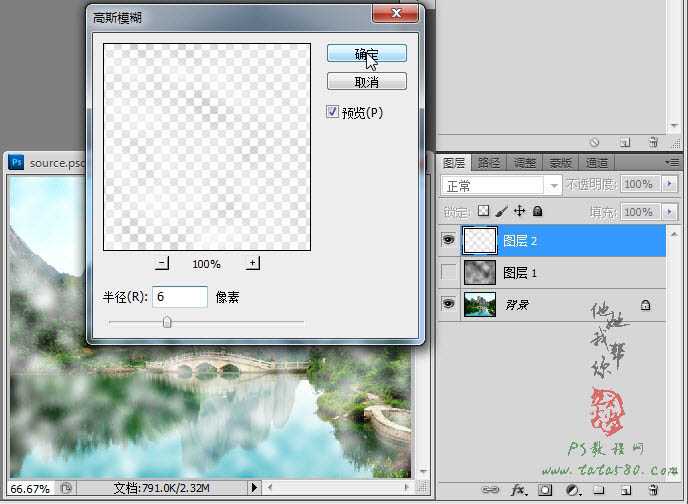Select the 图层 1 layer thumbnail
This screenshot has width=688, height=504.
pyautogui.click(x=480, y=272)
